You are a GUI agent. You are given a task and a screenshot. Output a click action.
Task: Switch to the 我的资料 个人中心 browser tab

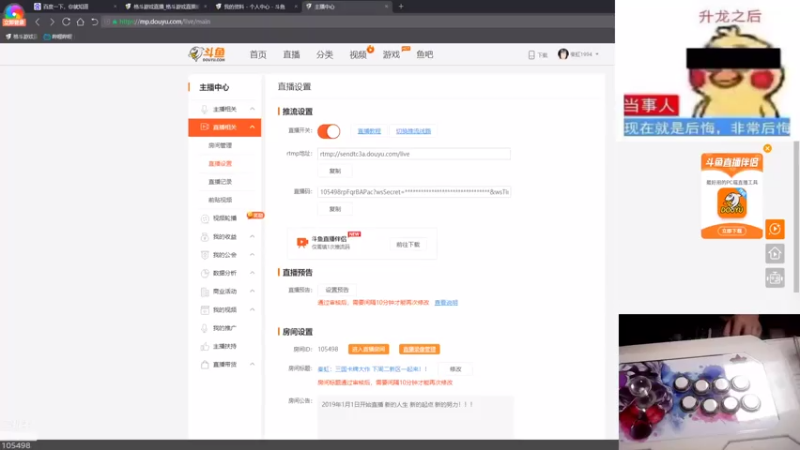click(x=255, y=7)
